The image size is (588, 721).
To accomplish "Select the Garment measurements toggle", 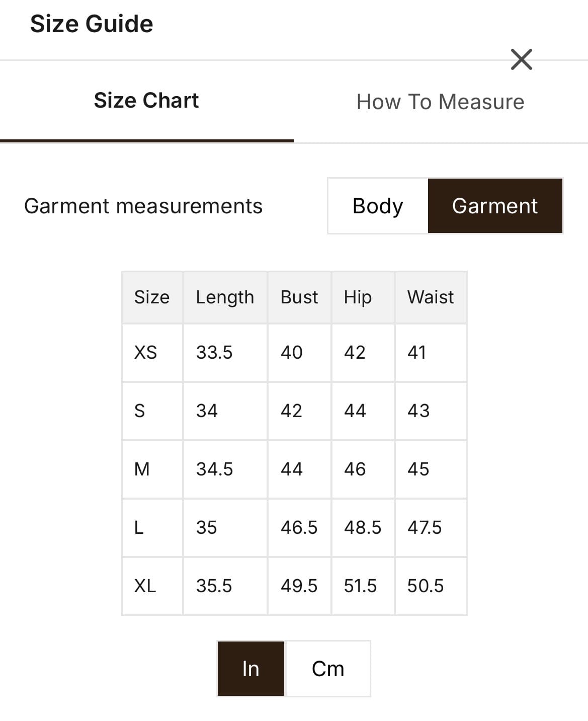I will pyautogui.click(x=495, y=206).
